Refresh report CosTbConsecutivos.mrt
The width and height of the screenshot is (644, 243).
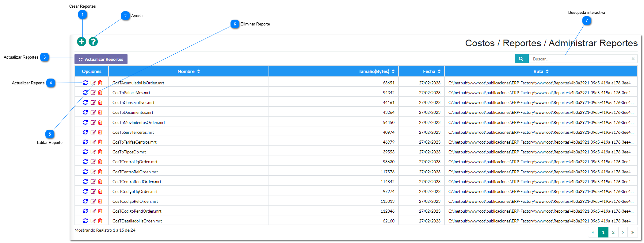[86, 102]
